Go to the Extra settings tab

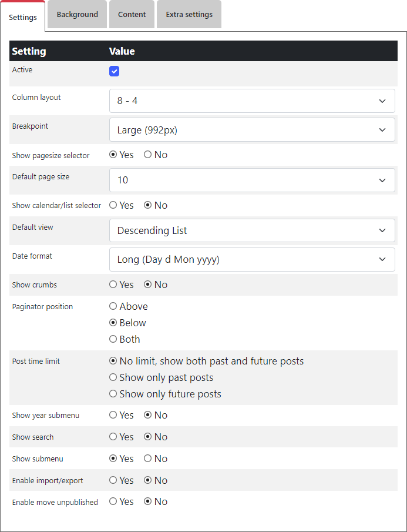(189, 15)
